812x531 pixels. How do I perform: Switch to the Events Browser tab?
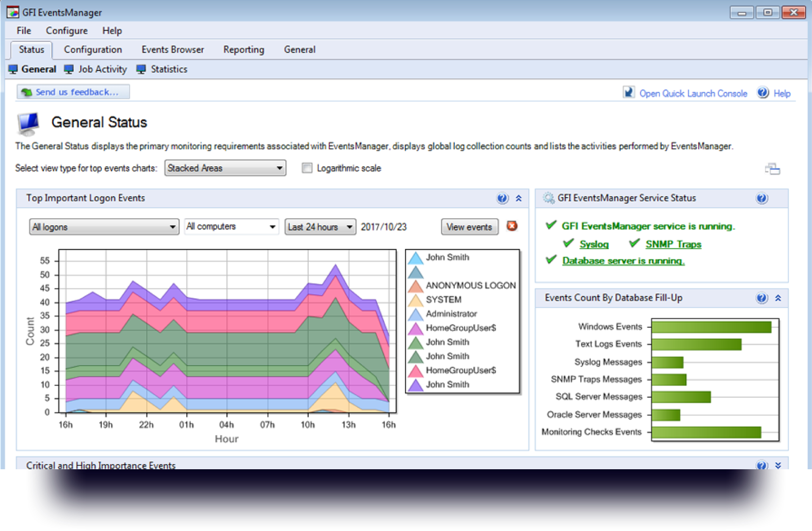coord(172,50)
